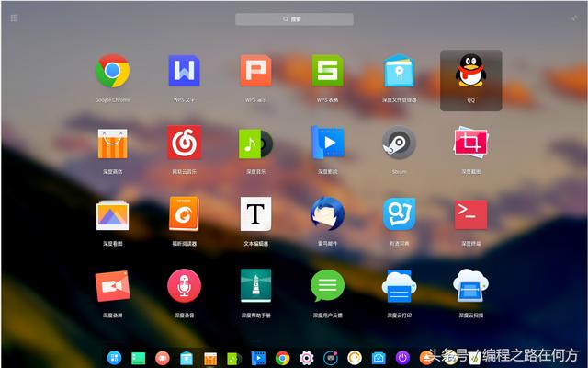Viewport: 588px width, 368px height.
Task: Launch 雷鸟邮件 Thunderbird mail
Action: pyautogui.click(x=327, y=213)
